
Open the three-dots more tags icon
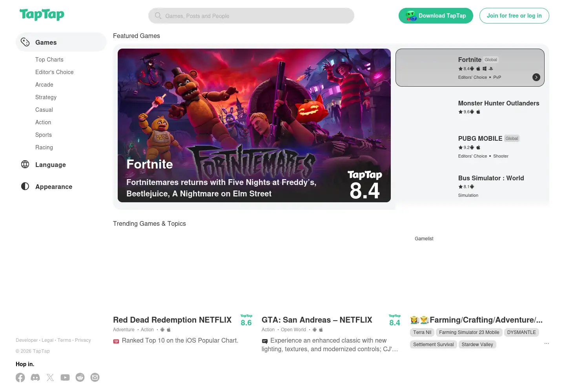(x=547, y=343)
